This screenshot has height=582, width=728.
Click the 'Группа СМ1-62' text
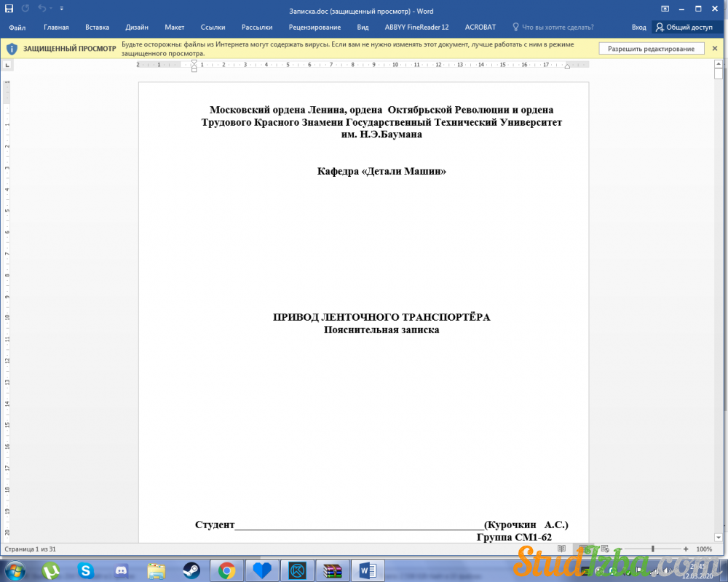coord(514,538)
